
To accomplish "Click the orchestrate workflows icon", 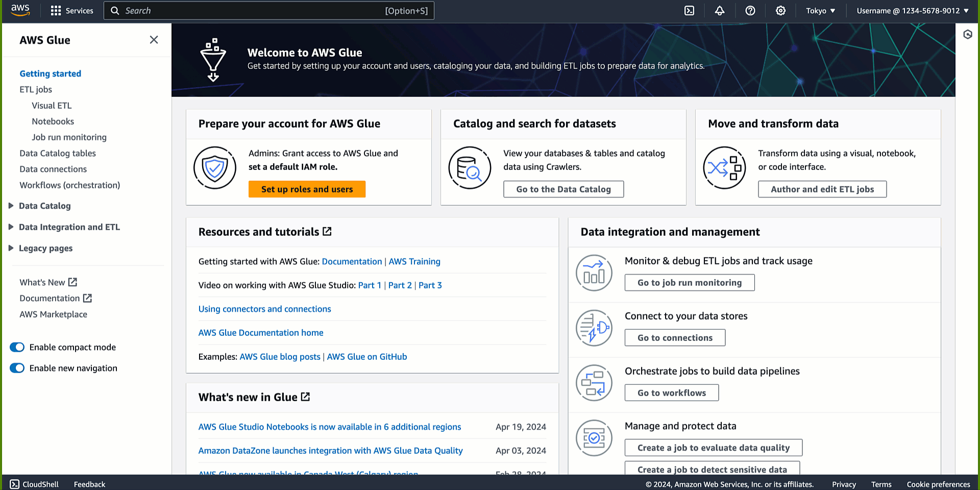I will [594, 383].
